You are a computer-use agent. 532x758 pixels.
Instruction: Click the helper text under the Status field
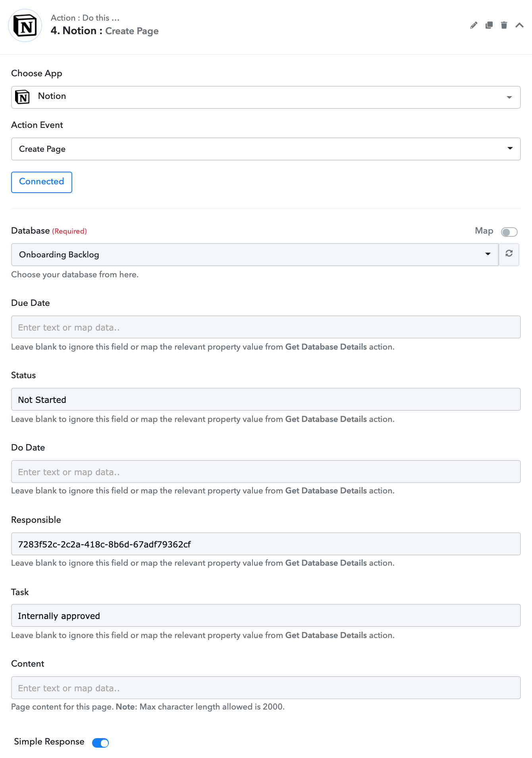[203, 419]
